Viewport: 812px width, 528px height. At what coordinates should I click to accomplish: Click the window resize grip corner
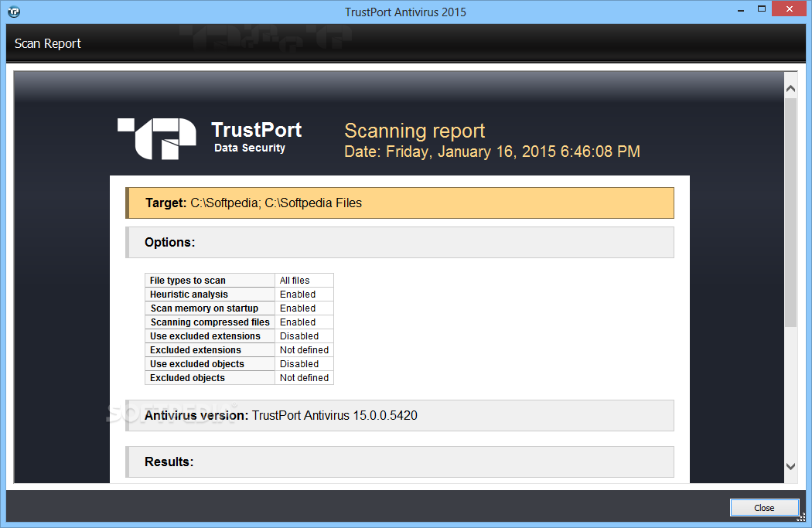801,517
